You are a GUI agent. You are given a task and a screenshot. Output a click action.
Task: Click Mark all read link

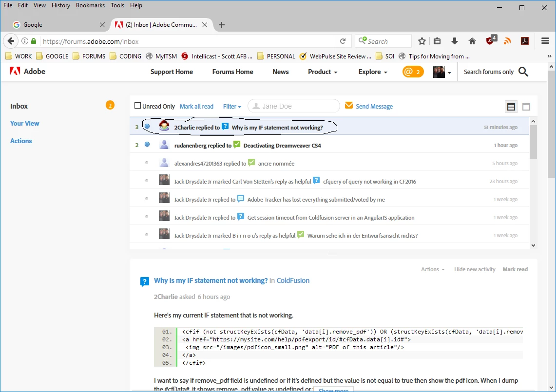pos(196,106)
